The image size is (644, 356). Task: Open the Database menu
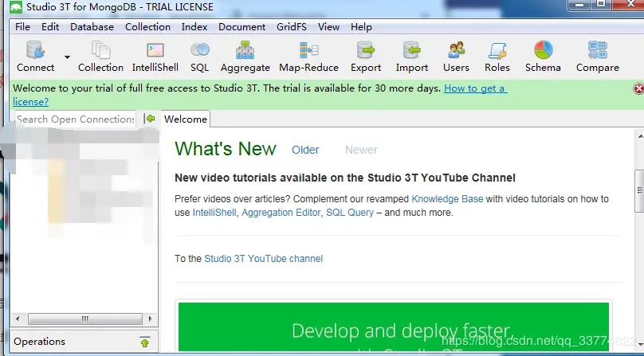(x=92, y=27)
